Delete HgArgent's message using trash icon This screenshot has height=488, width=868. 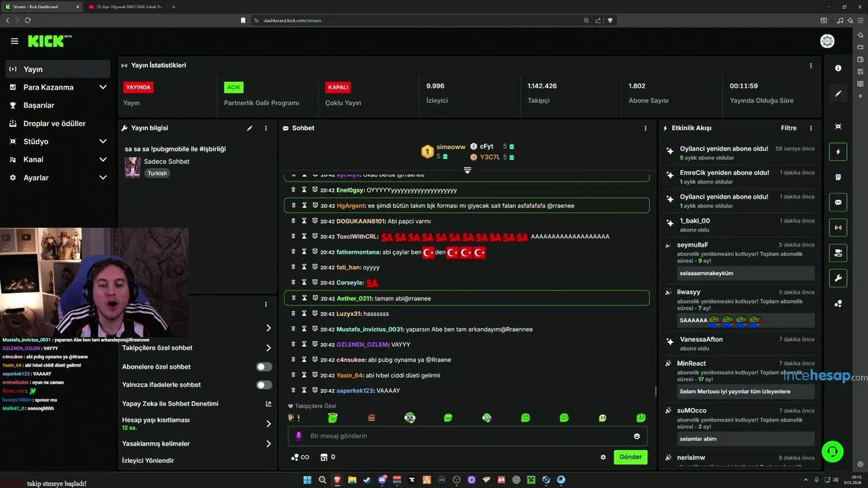294,205
